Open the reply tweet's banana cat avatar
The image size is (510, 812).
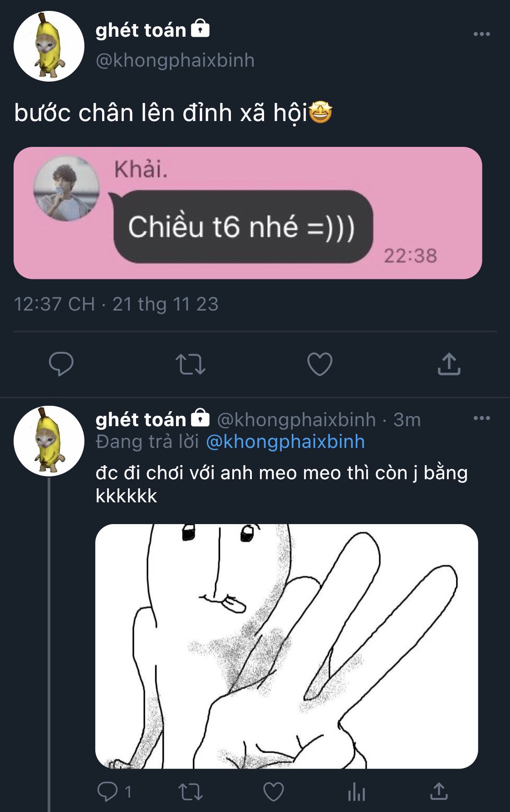coord(49,441)
